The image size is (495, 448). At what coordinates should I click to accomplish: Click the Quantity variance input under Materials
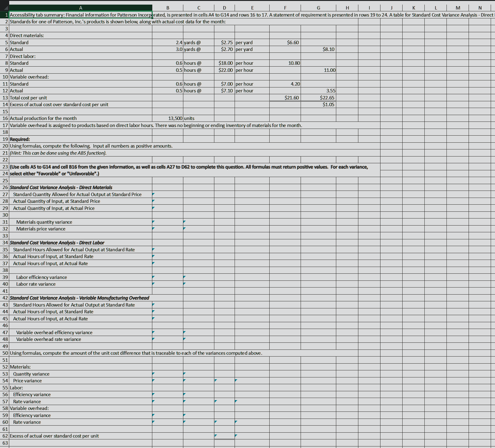pos(168,374)
